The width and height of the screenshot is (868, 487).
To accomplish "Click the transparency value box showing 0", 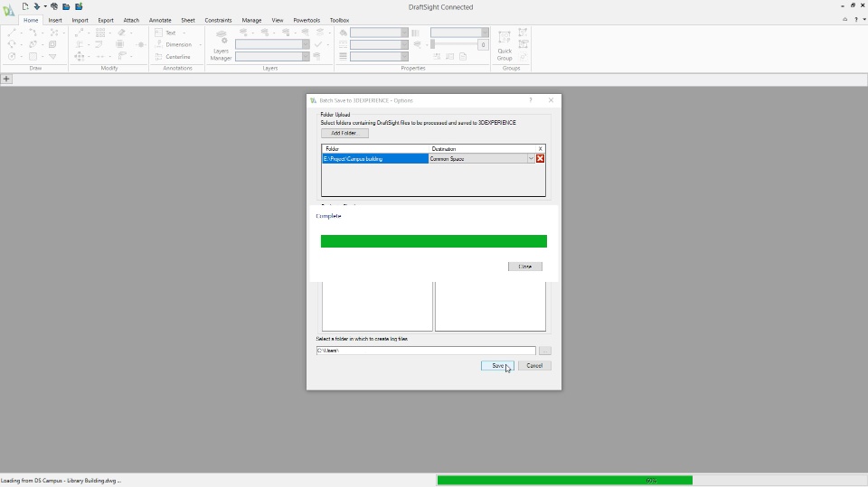I will pyautogui.click(x=483, y=45).
